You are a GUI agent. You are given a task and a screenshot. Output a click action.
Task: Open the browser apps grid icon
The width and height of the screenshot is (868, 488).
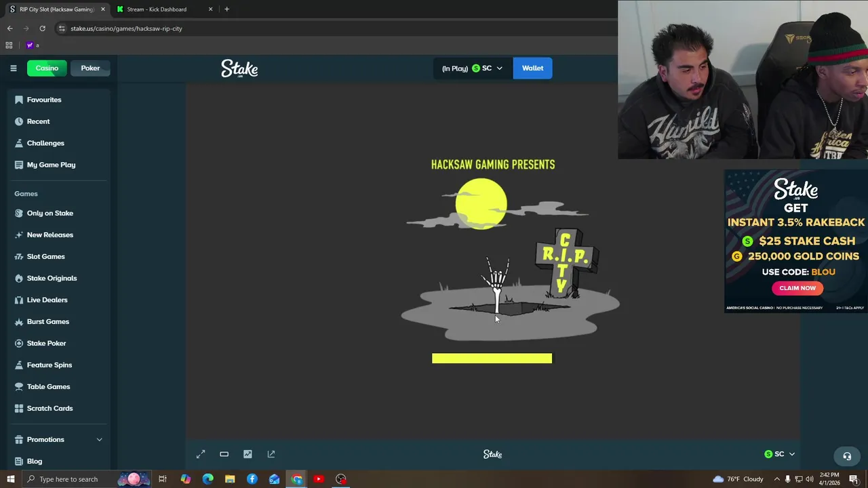(9, 45)
